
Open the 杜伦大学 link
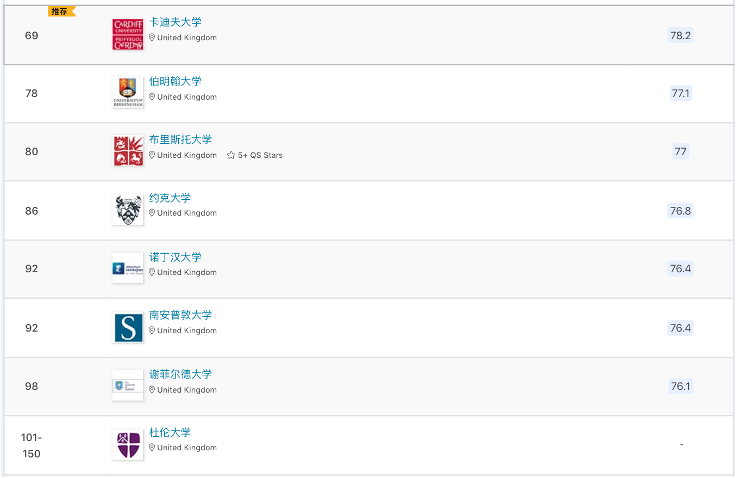170,432
